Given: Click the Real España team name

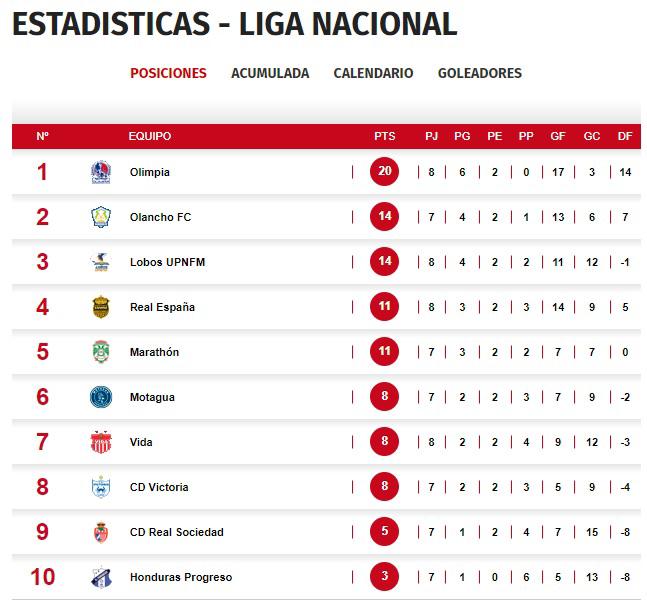Looking at the screenshot, I should [x=162, y=307].
